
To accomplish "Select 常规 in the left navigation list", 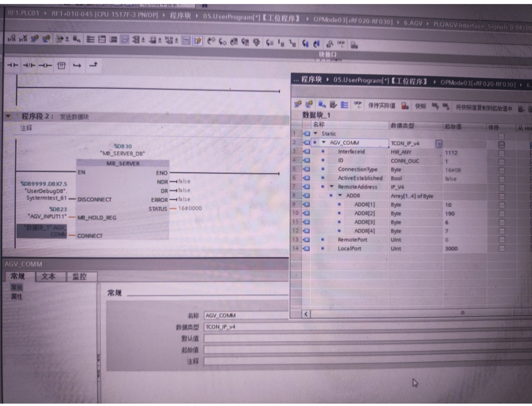I will point(17,288).
